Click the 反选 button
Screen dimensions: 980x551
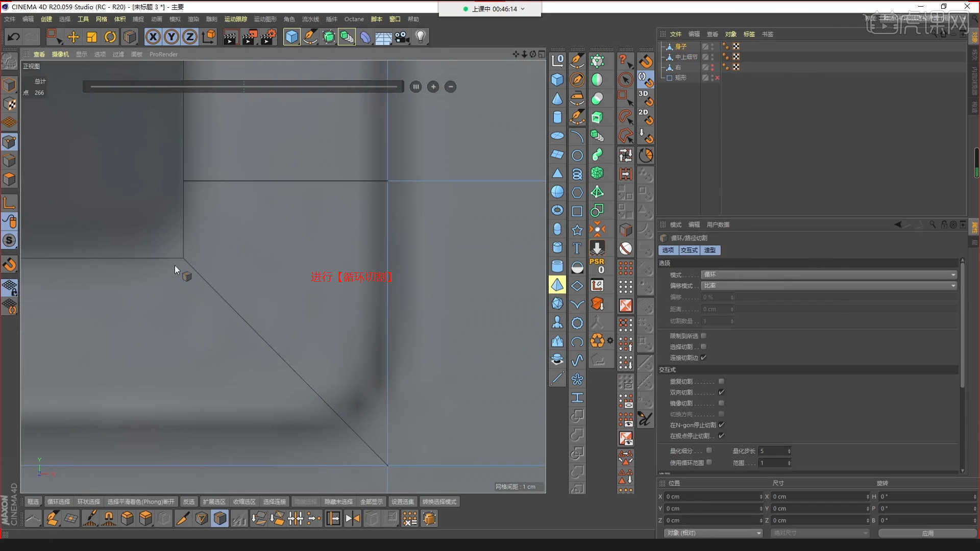[189, 502]
